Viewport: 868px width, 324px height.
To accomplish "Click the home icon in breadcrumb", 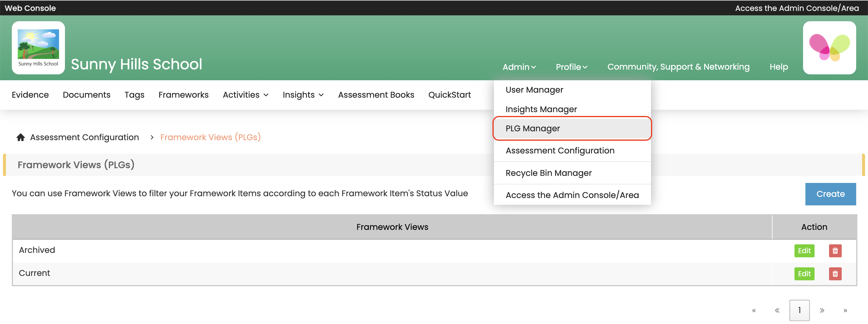I will (x=21, y=137).
